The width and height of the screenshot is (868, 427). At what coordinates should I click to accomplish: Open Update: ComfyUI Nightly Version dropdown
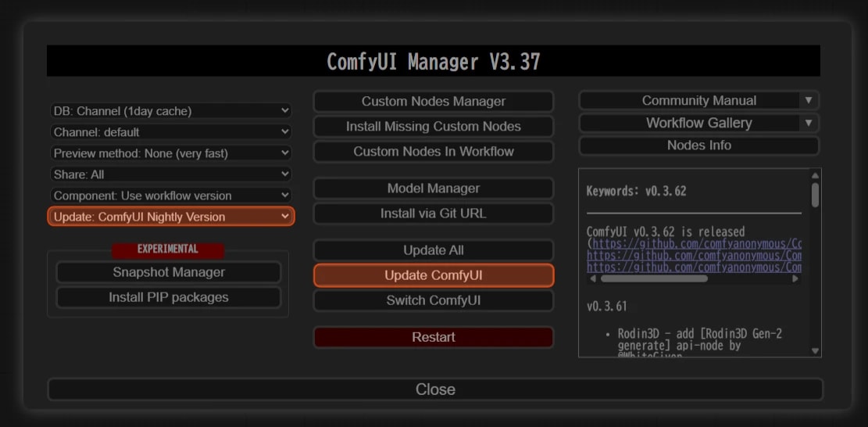[171, 217]
